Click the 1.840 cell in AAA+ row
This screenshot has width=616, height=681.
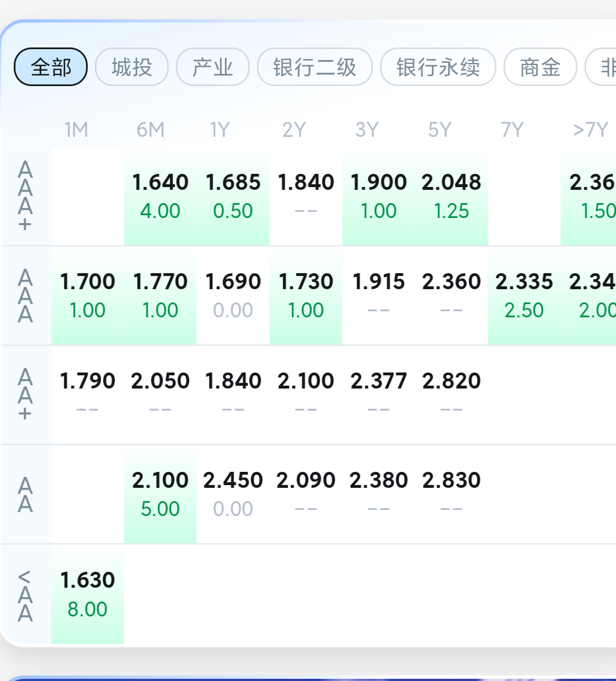(306, 196)
